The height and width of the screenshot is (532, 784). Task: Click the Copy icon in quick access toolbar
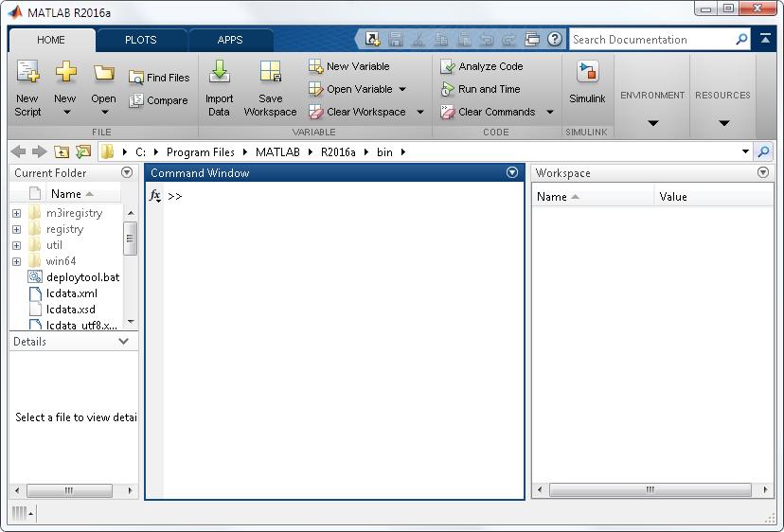[x=441, y=39]
